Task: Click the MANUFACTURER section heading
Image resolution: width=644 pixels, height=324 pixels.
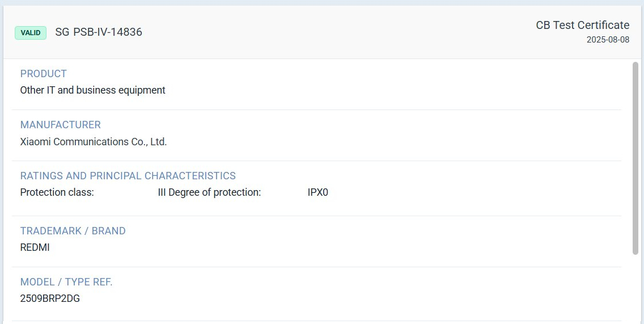Action: click(60, 125)
